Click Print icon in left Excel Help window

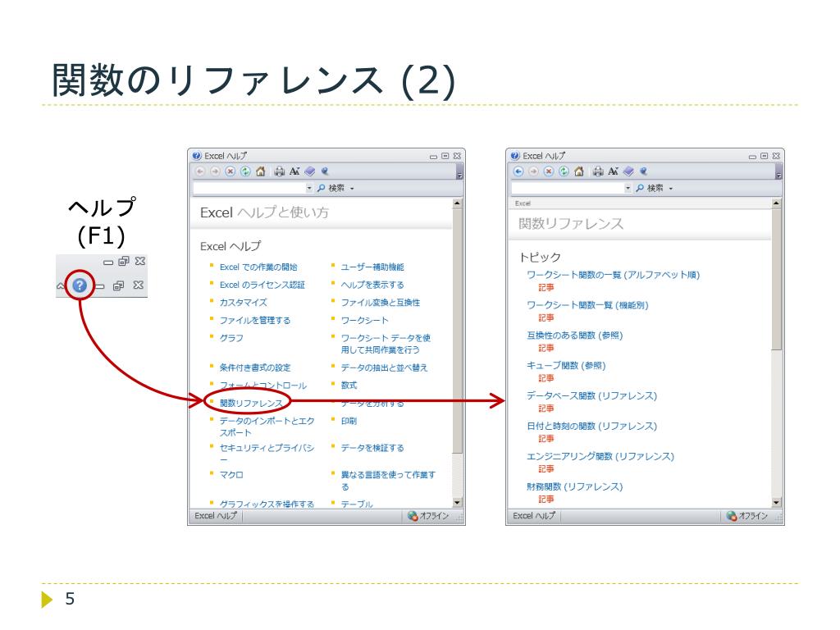click(x=279, y=171)
